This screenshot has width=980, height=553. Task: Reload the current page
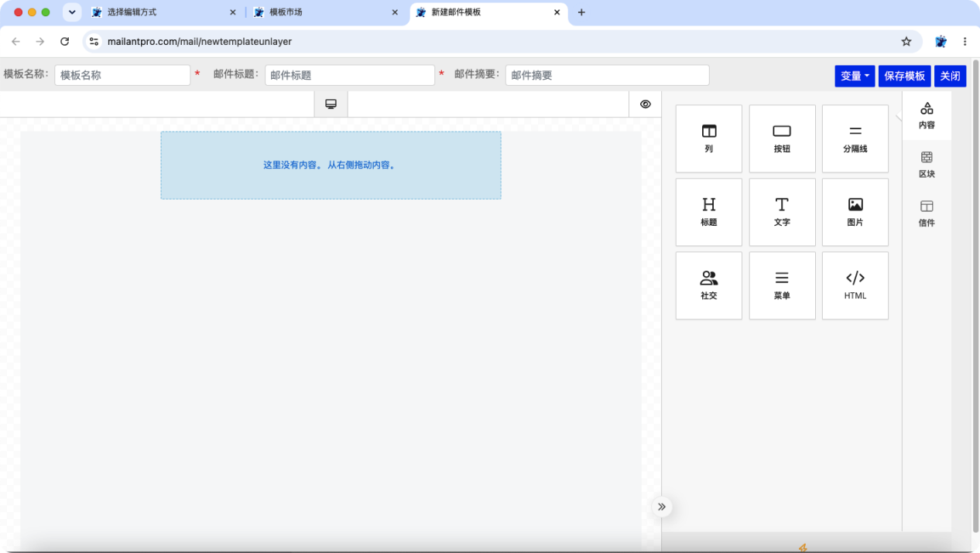pyautogui.click(x=64, y=42)
